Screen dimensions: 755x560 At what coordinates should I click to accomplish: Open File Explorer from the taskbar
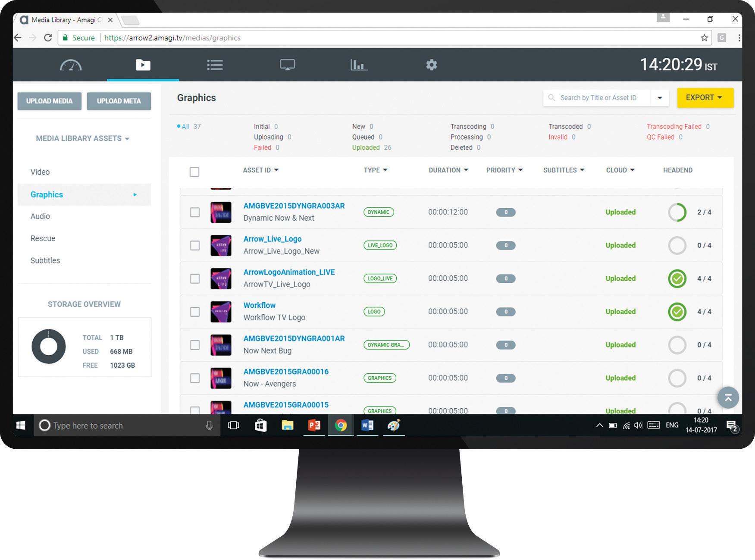pos(287,425)
